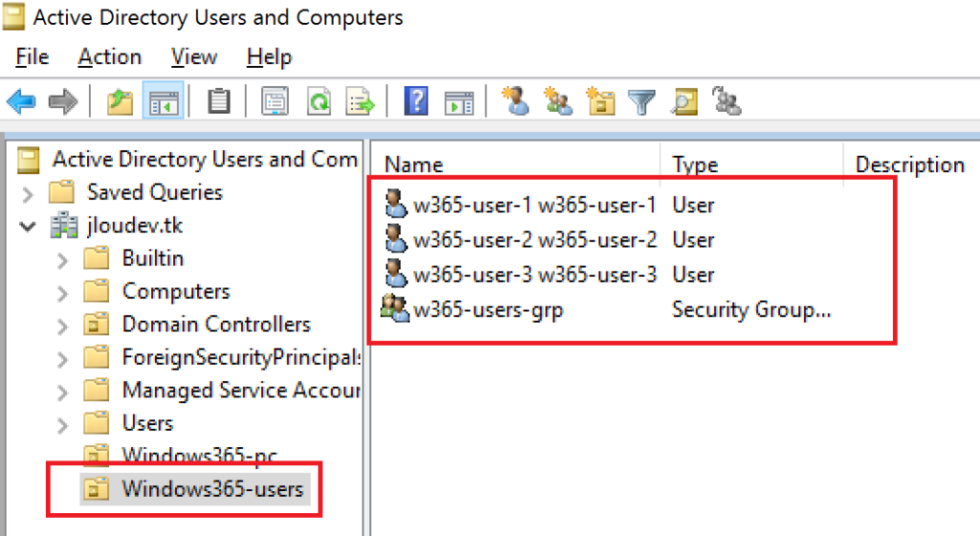Screen dimensions: 980x536
Task: Create a new organizational unit icon
Action: [601, 101]
